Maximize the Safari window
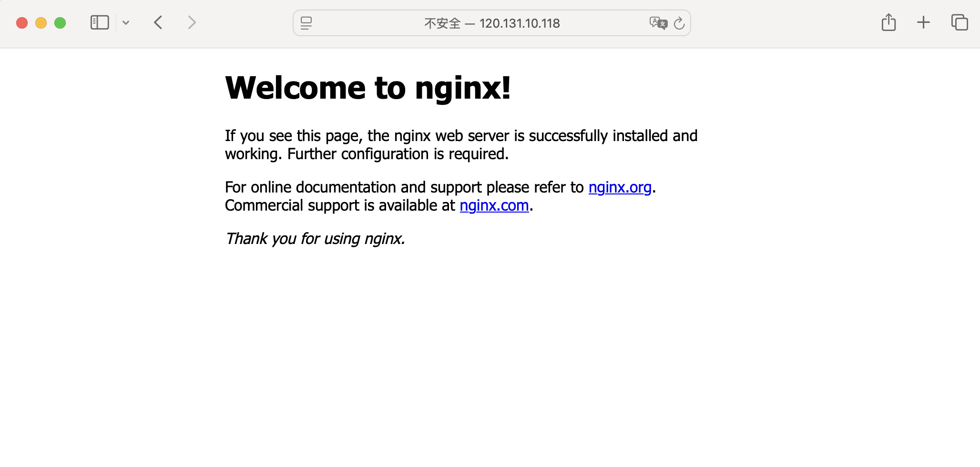The image size is (980, 467). point(60,23)
